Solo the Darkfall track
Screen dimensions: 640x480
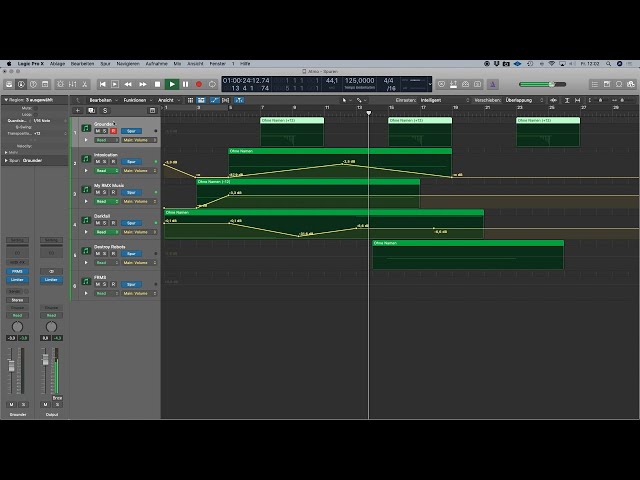105,223
